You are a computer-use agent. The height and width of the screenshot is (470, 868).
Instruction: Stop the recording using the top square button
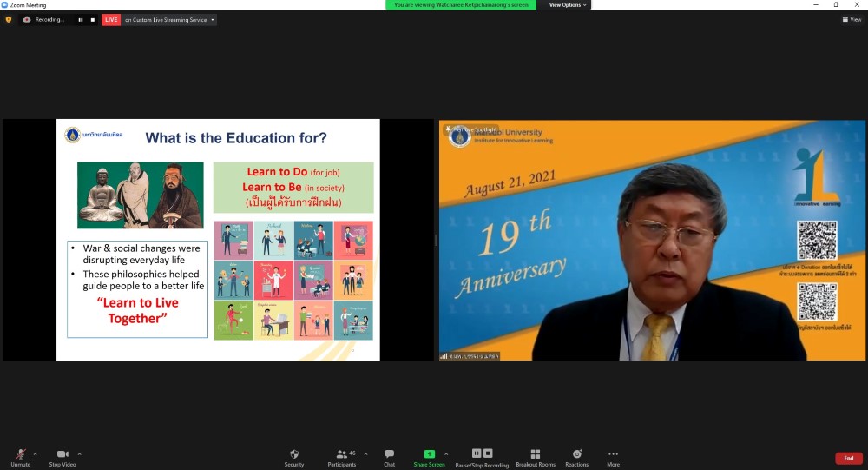[93, 19]
